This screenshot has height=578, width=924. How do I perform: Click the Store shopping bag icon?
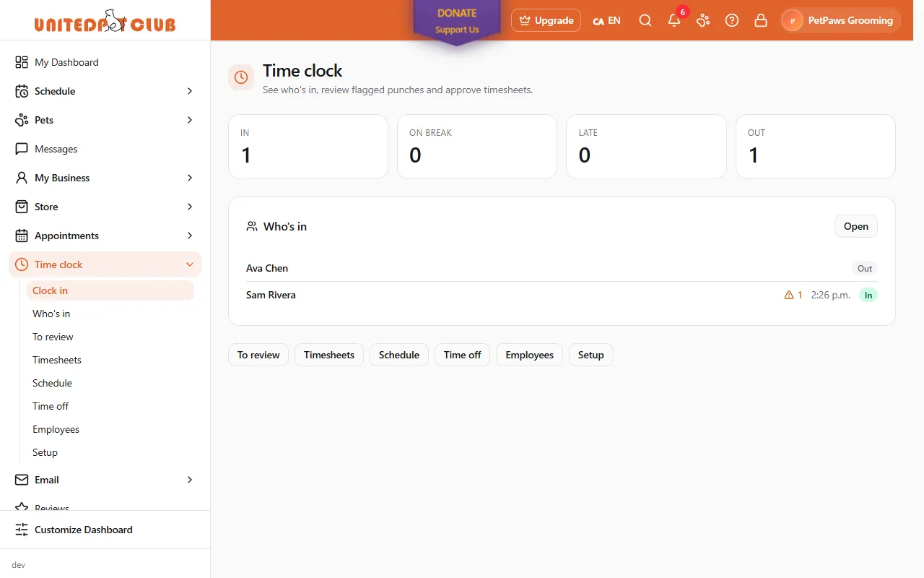22,207
